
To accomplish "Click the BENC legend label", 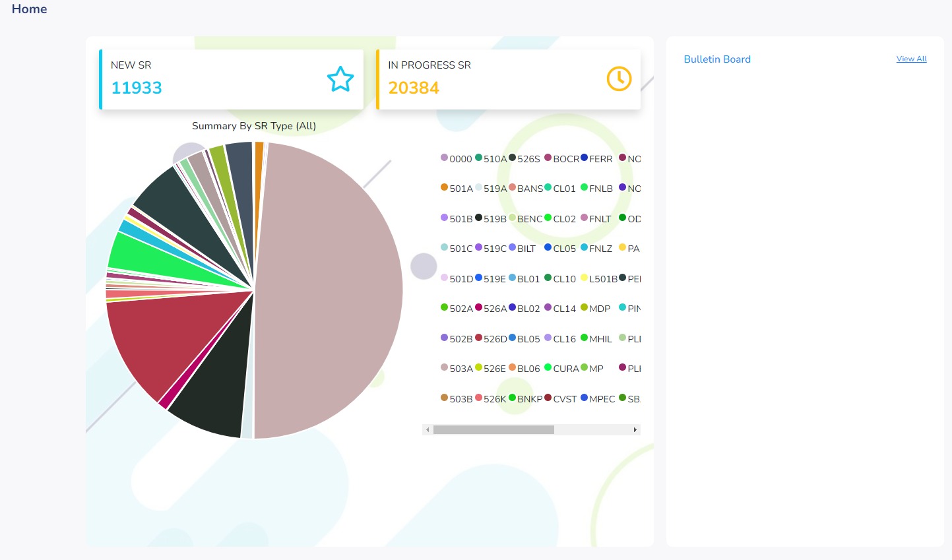I will 530,219.
